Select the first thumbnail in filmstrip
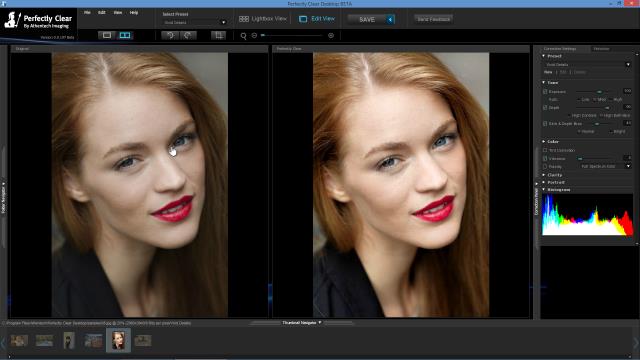This screenshot has width=640, height=360. click(19, 340)
